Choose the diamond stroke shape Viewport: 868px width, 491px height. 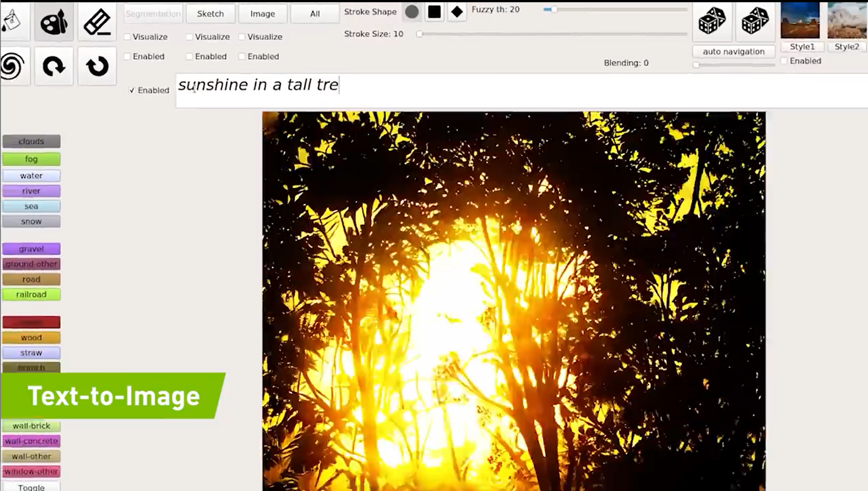pyautogui.click(x=457, y=12)
